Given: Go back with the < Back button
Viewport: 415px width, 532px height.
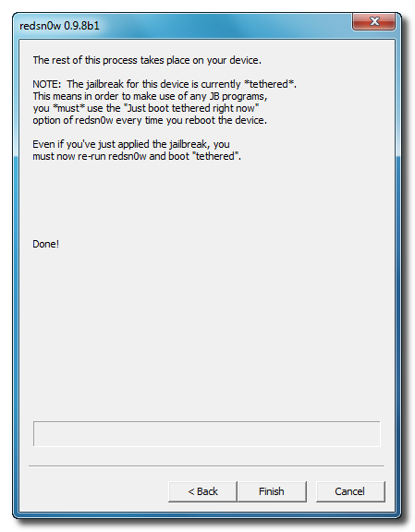Looking at the screenshot, I should tap(202, 491).
